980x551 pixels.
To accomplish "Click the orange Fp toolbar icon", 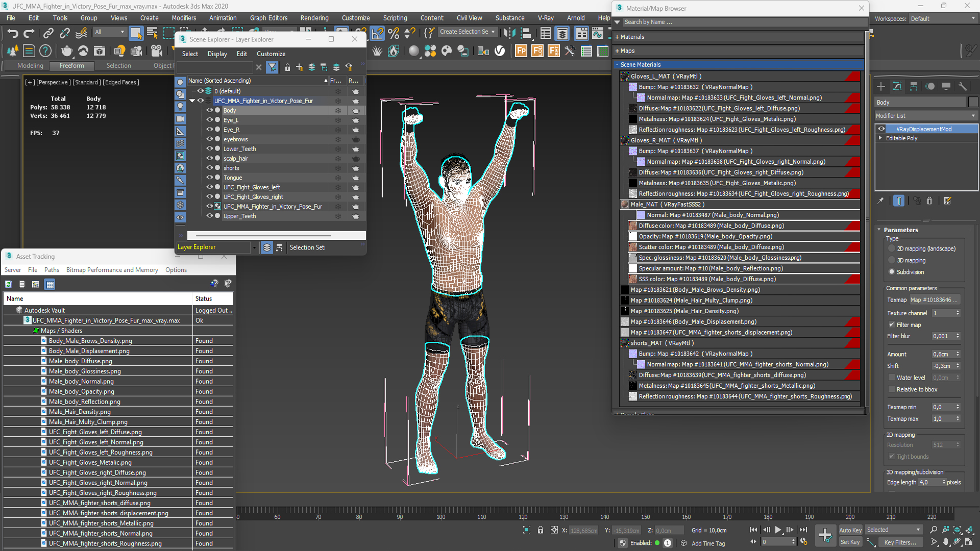I will [x=521, y=51].
